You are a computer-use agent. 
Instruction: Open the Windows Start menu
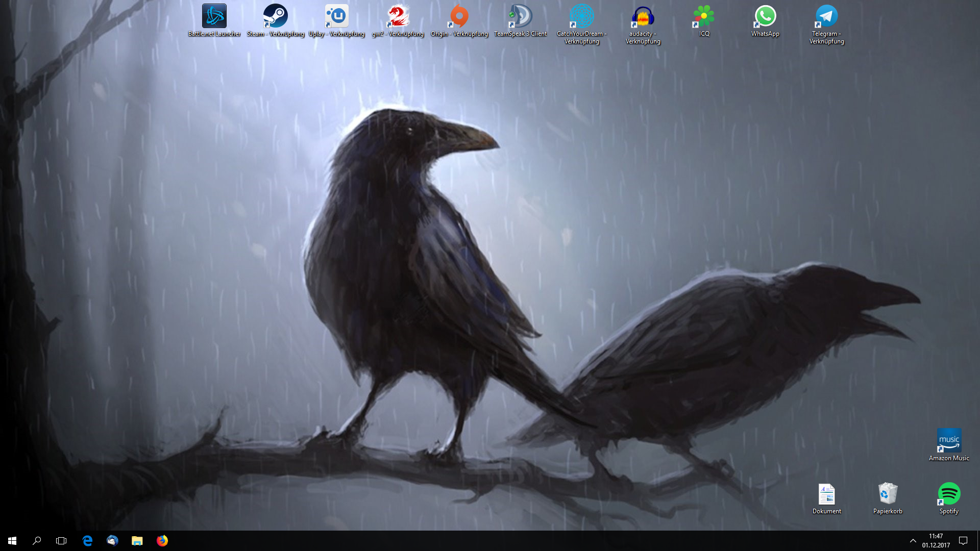pos(12,541)
